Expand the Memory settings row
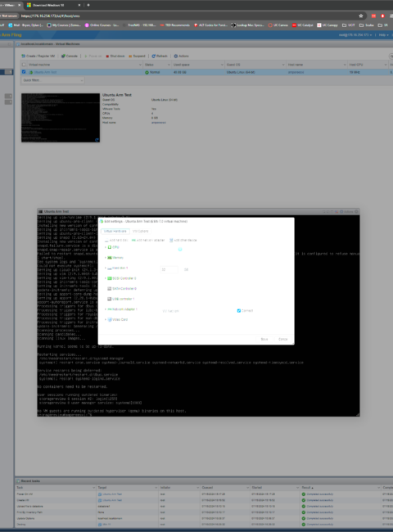The width and height of the screenshot is (393, 532). (105, 258)
